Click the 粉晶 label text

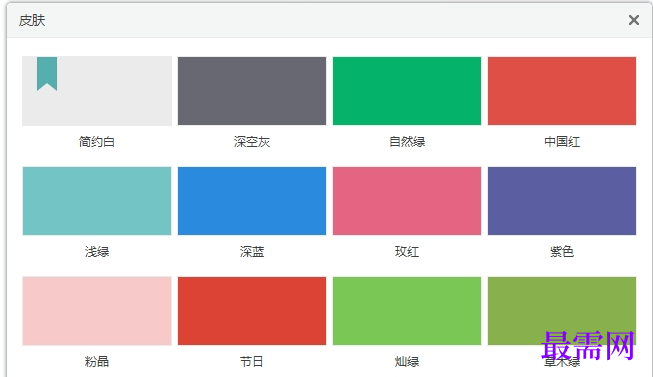pos(97,361)
